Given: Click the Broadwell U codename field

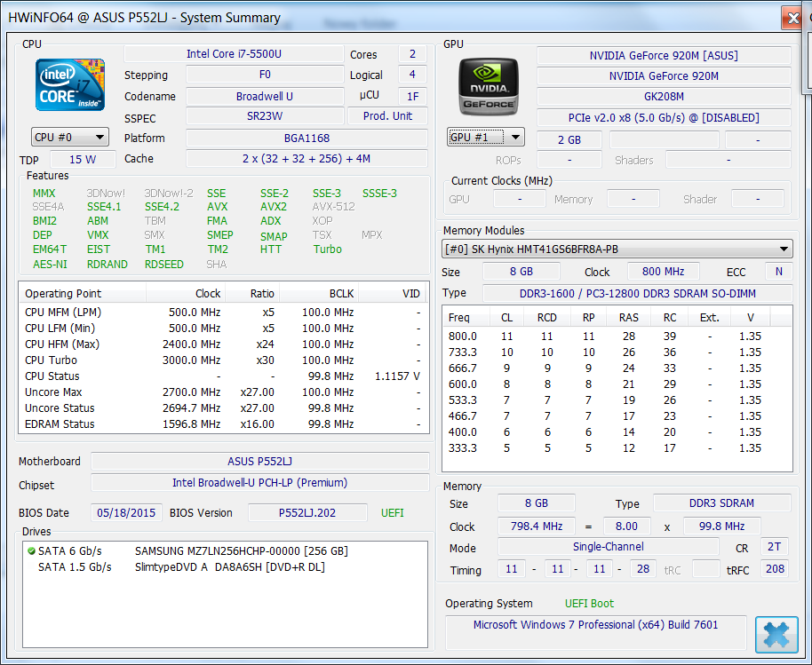Looking at the screenshot, I should (265, 96).
